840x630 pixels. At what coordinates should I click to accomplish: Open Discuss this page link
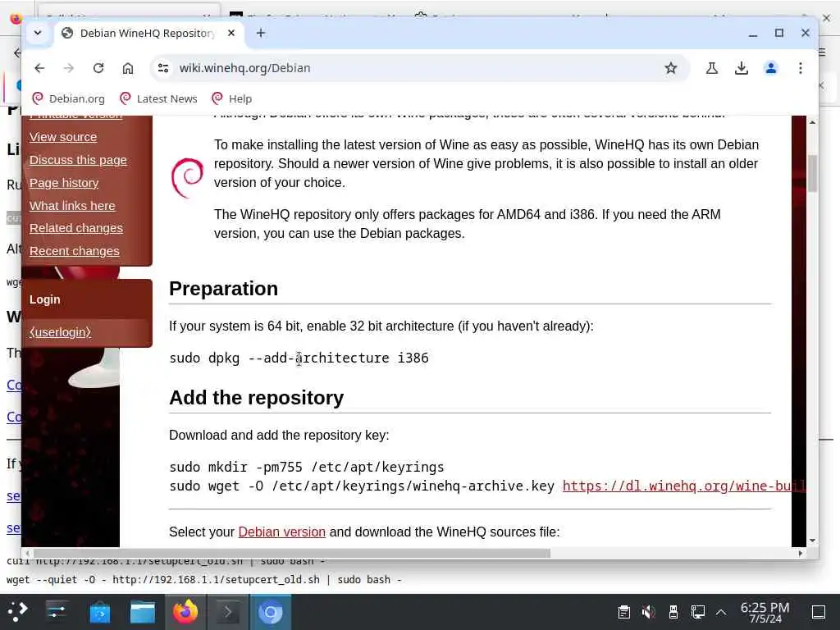(x=78, y=160)
